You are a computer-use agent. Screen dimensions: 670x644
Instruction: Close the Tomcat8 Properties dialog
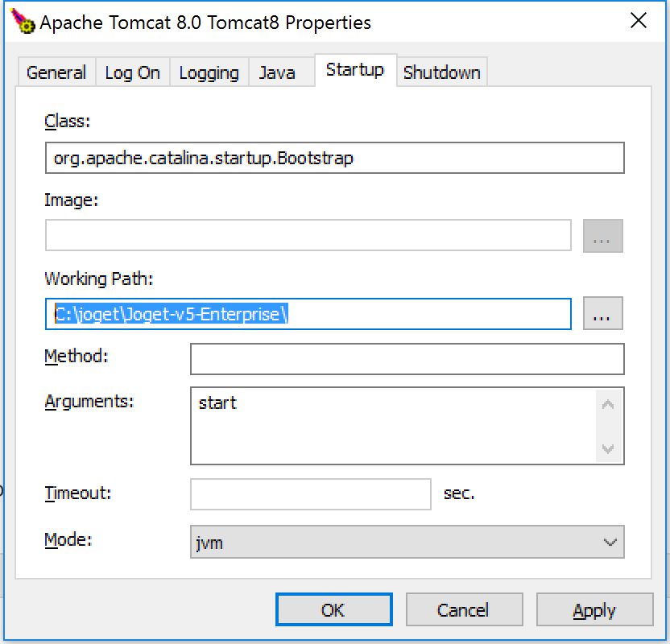[x=639, y=22]
